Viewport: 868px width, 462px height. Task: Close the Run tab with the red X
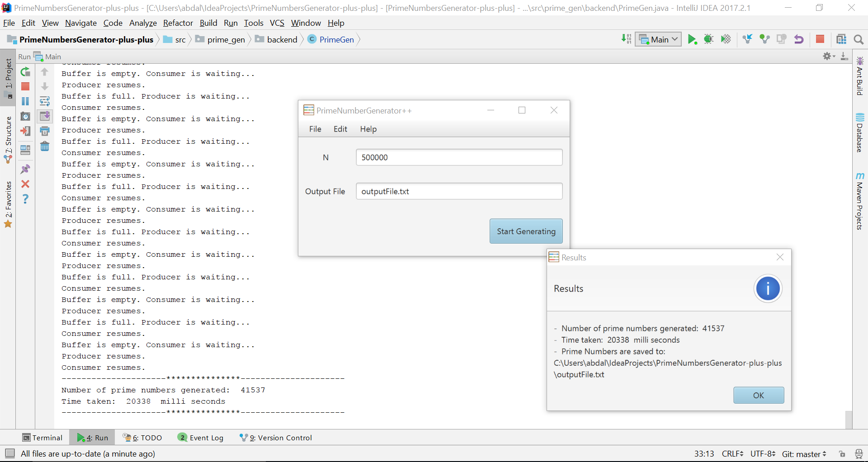pos(25,184)
